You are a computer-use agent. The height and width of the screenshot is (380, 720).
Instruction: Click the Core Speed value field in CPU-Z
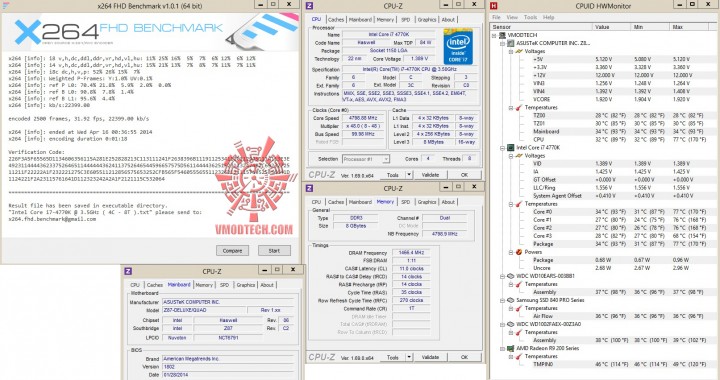click(363, 118)
